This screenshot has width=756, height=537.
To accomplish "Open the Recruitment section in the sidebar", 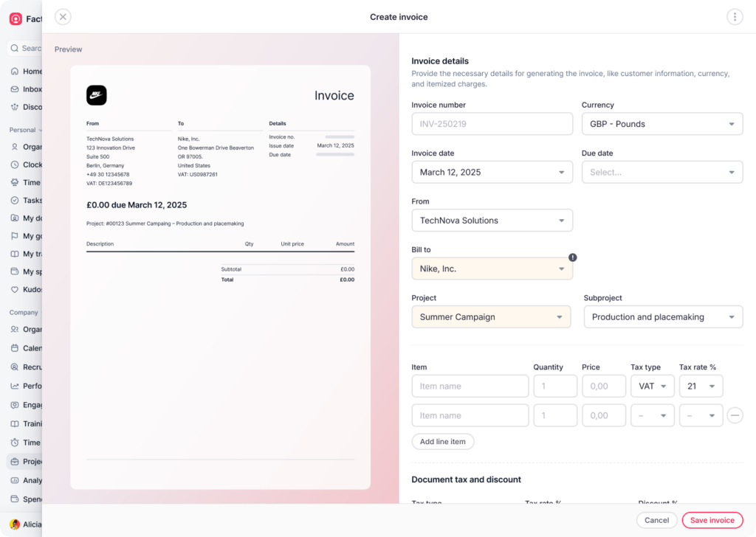I will click(x=13, y=367).
